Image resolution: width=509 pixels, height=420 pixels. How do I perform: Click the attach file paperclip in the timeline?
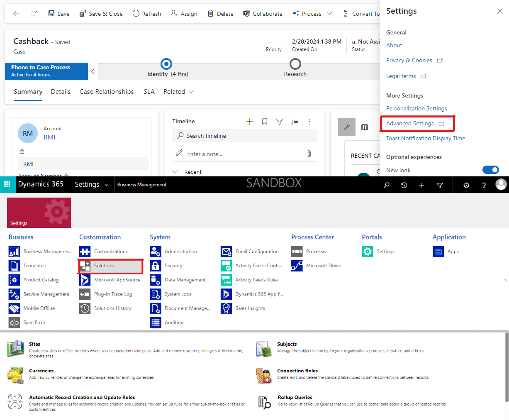coord(309,154)
